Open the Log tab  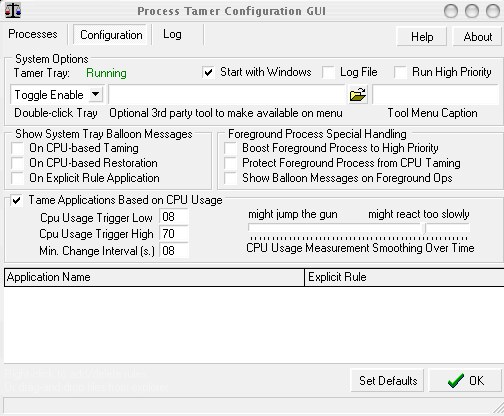[172, 34]
